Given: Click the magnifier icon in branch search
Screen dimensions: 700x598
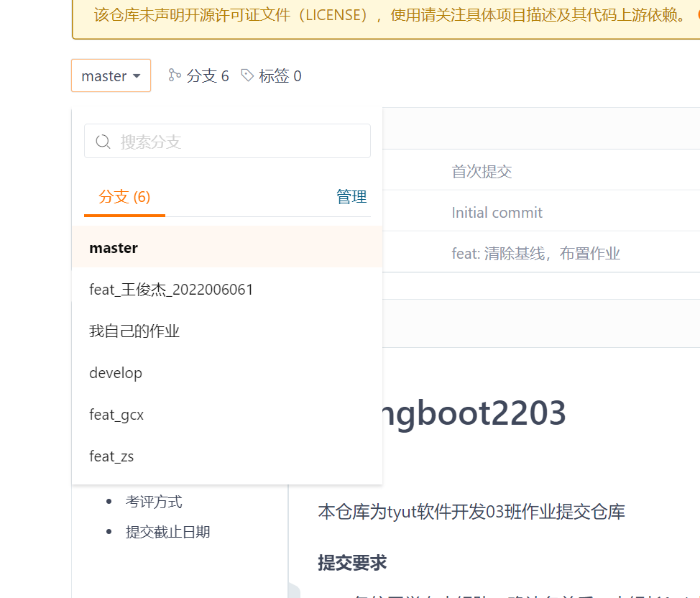Looking at the screenshot, I should (x=103, y=142).
